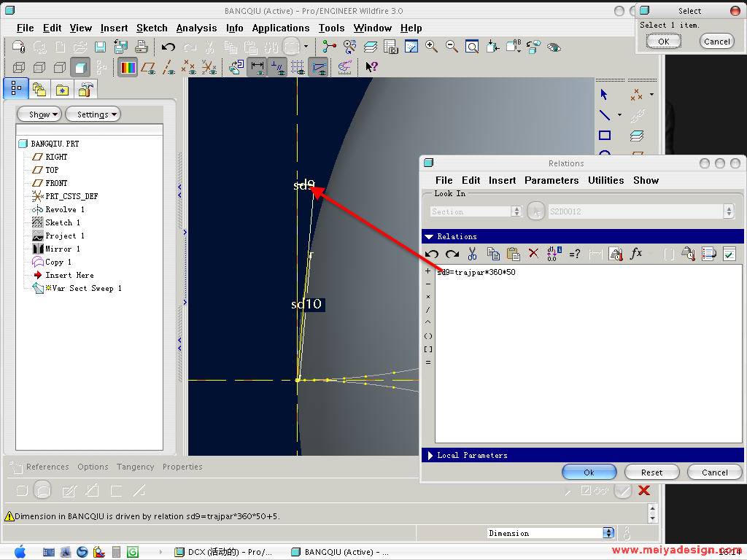Select Var Sect Sweep 1 in model tree
Screen dimensions: 747x560
86,288
